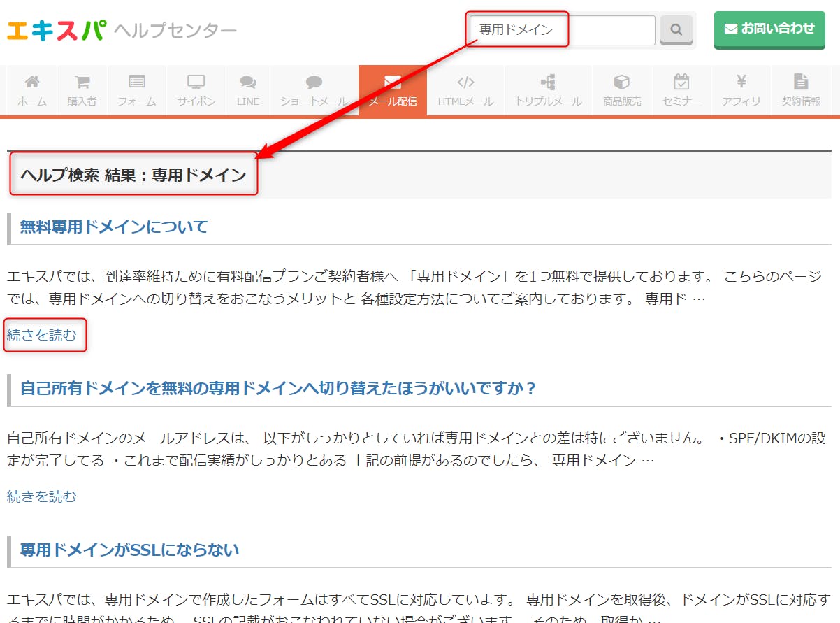This screenshot has width=840, height=623.
Task: Select the 購入者 shopping cart icon
Action: point(82,90)
